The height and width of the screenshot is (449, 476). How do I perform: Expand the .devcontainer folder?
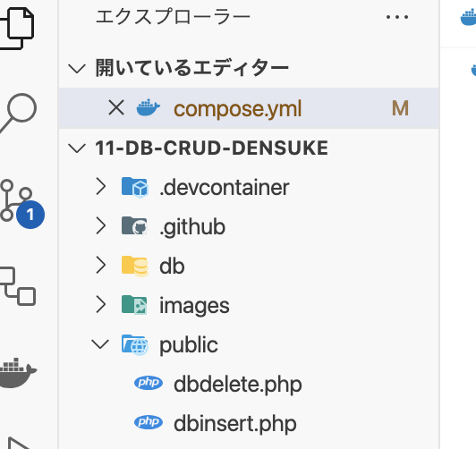tap(101, 186)
